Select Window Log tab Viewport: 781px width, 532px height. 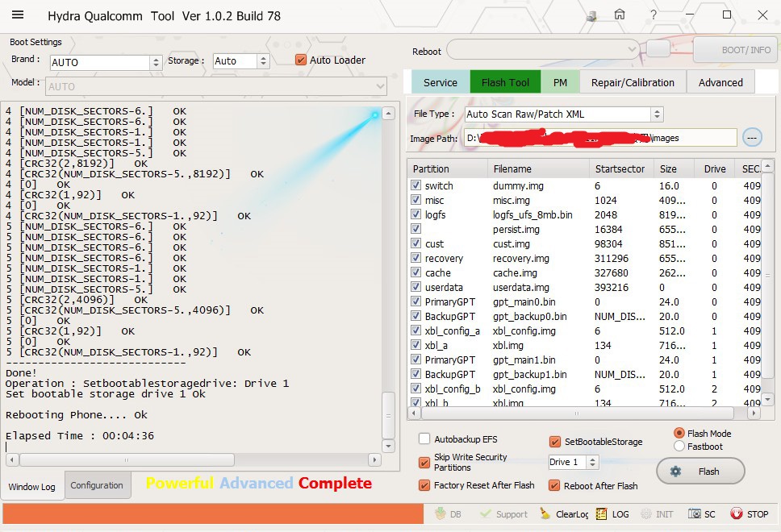32,487
